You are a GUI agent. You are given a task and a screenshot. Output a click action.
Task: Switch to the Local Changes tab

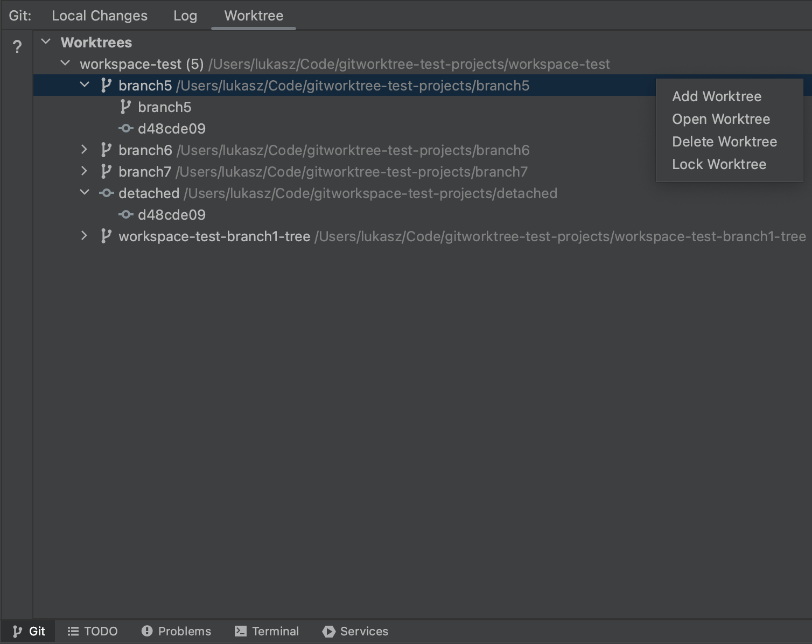pos(99,16)
